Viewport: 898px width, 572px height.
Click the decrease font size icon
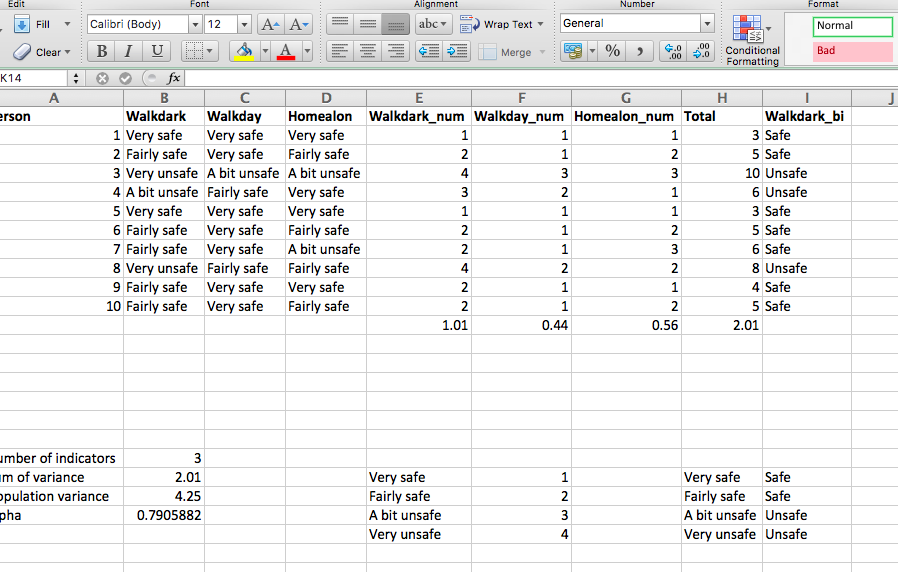point(299,24)
